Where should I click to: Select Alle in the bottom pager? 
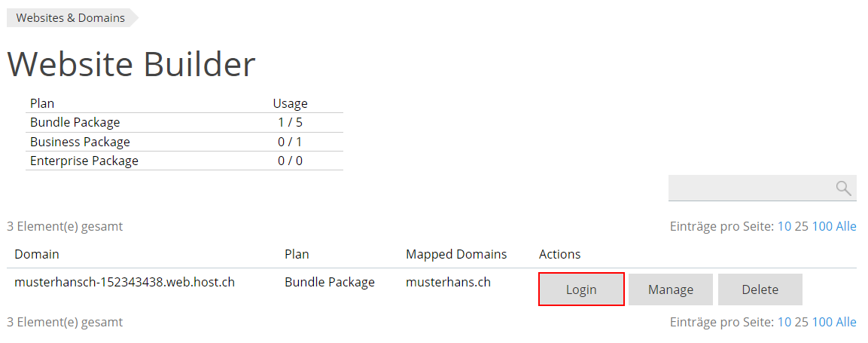pyautogui.click(x=846, y=322)
